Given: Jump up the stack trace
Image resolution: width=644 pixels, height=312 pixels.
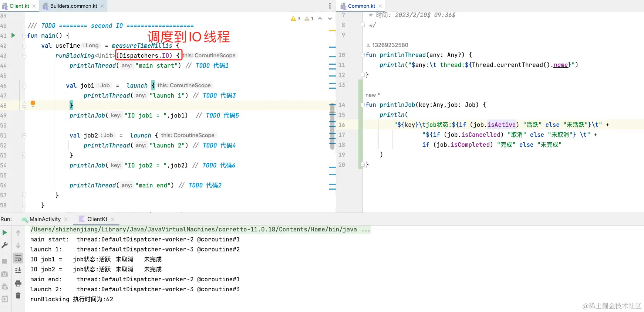Looking at the screenshot, I should point(18,233).
